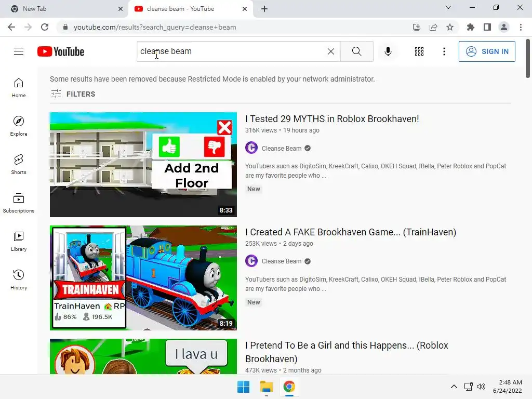Click the Restricted Mode notice text
Viewport: 532px width, 399px height.
tap(212, 79)
